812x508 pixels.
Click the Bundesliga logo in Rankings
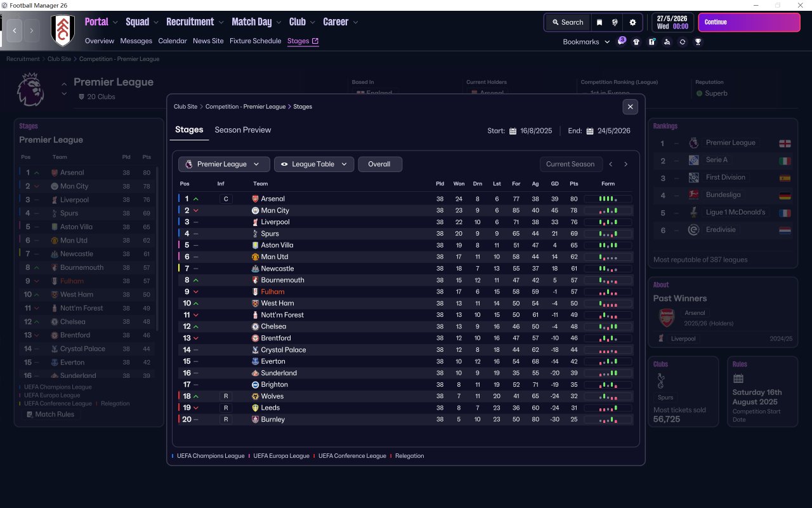coord(693,195)
